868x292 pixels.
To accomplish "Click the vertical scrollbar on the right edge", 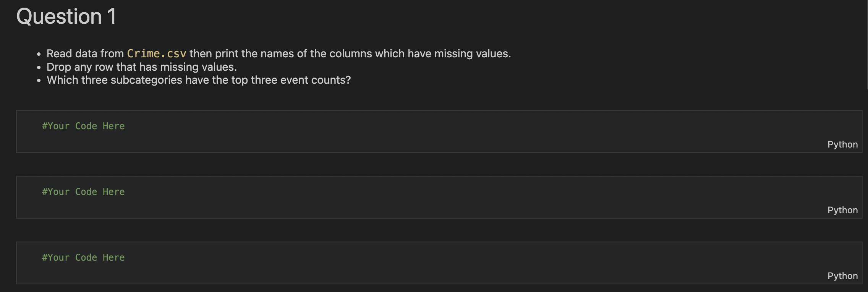I will click(x=866, y=45).
